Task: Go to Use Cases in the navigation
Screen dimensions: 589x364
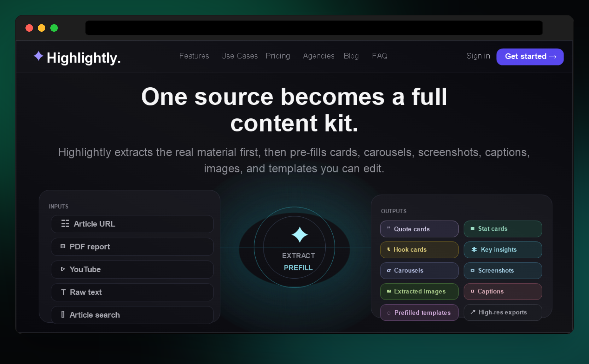Action: click(239, 56)
